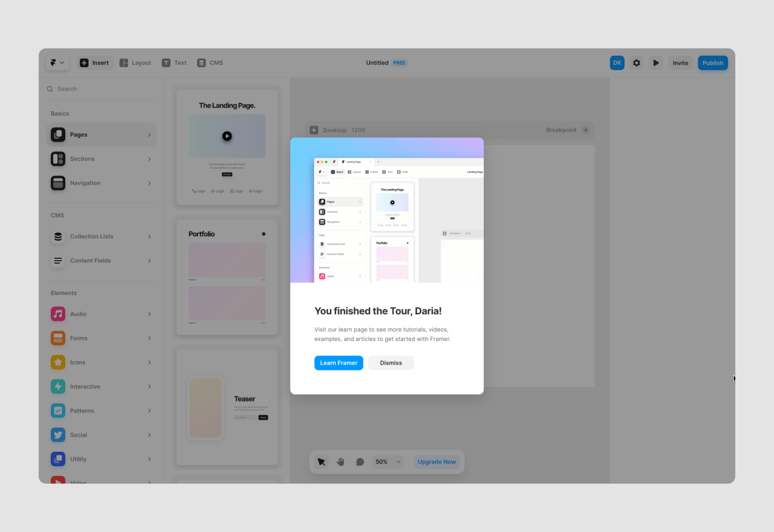The image size is (774, 532).
Task: Click the Dismiss button
Action: pos(391,362)
